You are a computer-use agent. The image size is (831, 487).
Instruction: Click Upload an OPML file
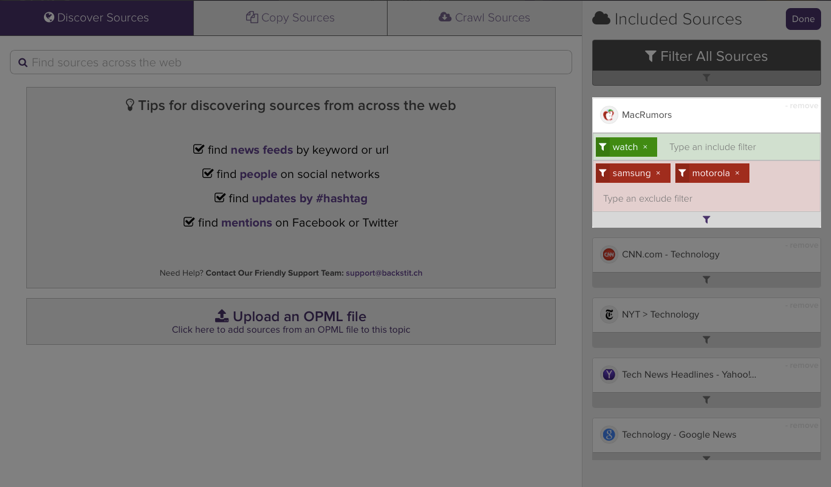point(291,322)
